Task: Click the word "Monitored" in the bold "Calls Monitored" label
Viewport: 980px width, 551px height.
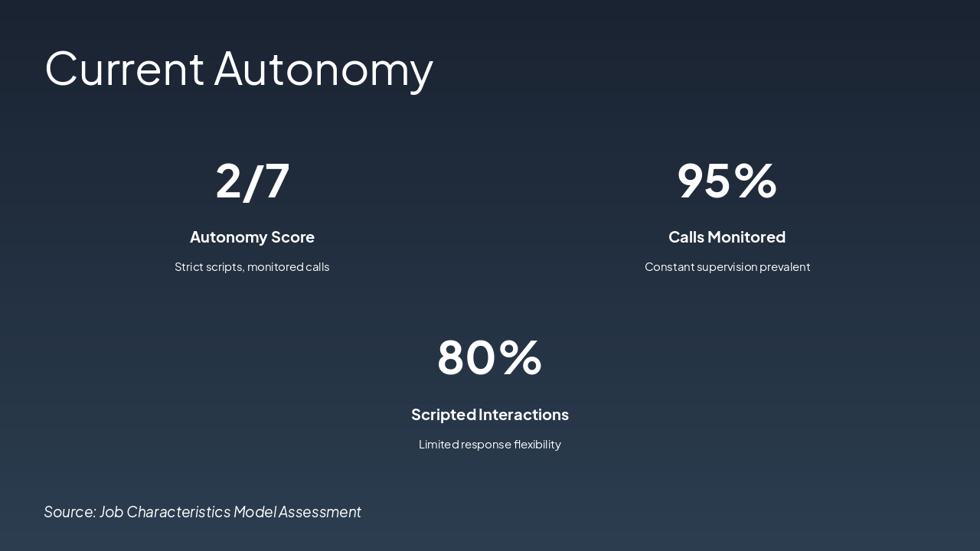Action: click(746, 237)
